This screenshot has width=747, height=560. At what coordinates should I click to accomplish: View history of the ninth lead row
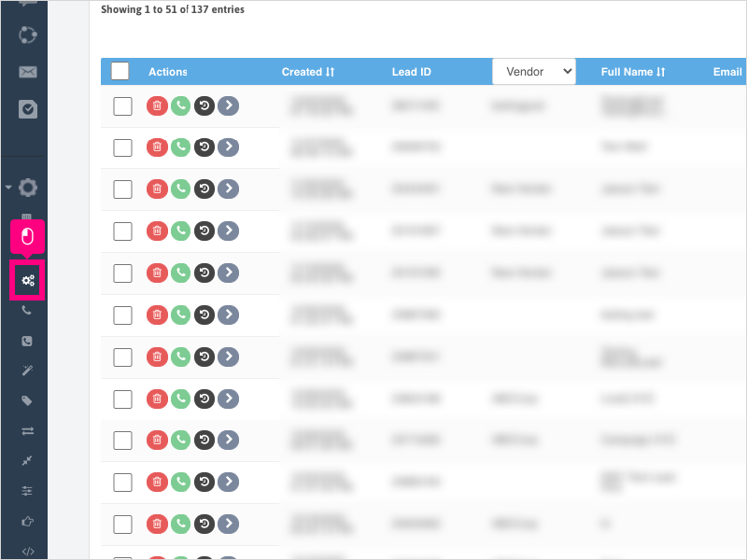(x=204, y=440)
